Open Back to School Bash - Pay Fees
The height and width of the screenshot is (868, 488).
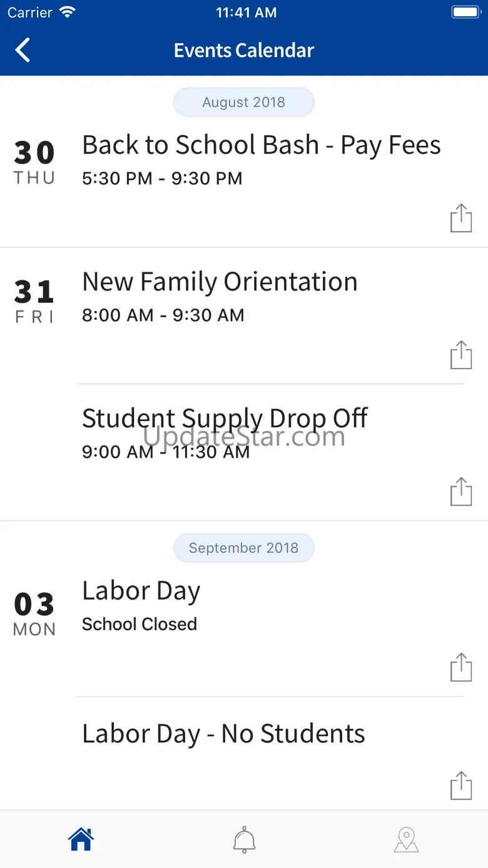(x=262, y=145)
